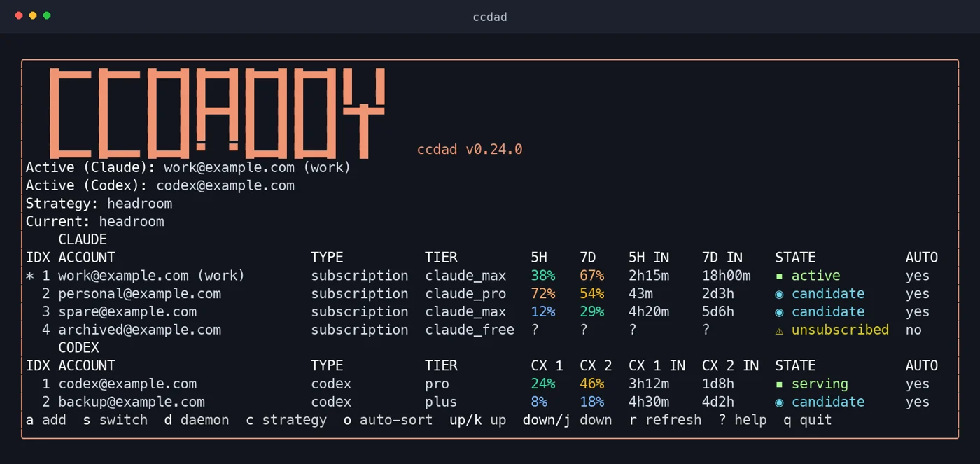
Task: Click the CODEX section heading
Action: click(x=78, y=348)
